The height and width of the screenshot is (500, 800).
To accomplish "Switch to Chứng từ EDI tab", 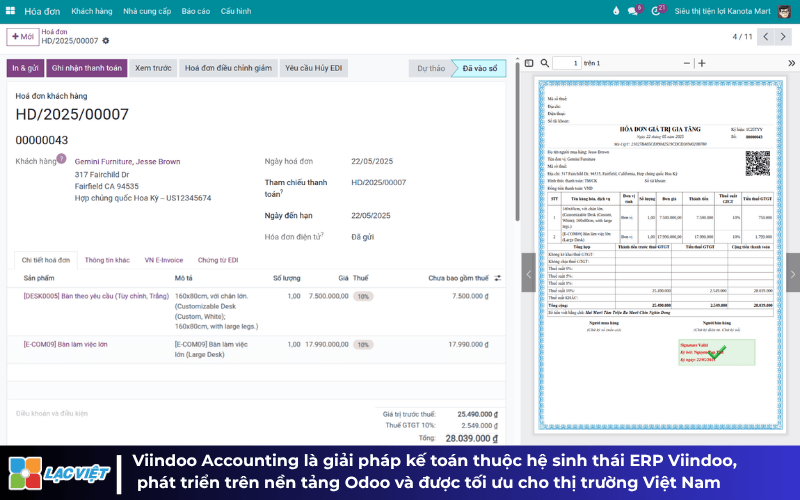I will click(x=218, y=260).
